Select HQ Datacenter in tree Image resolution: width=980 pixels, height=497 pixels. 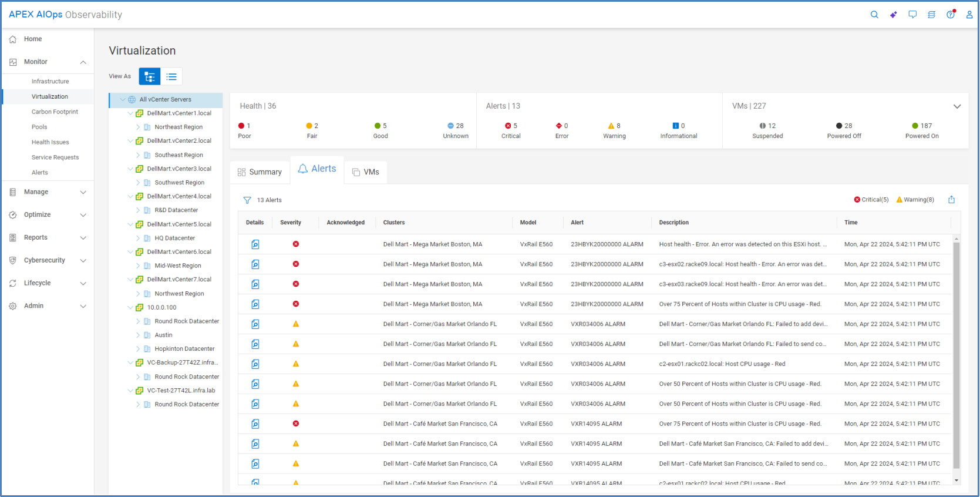point(174,238)
